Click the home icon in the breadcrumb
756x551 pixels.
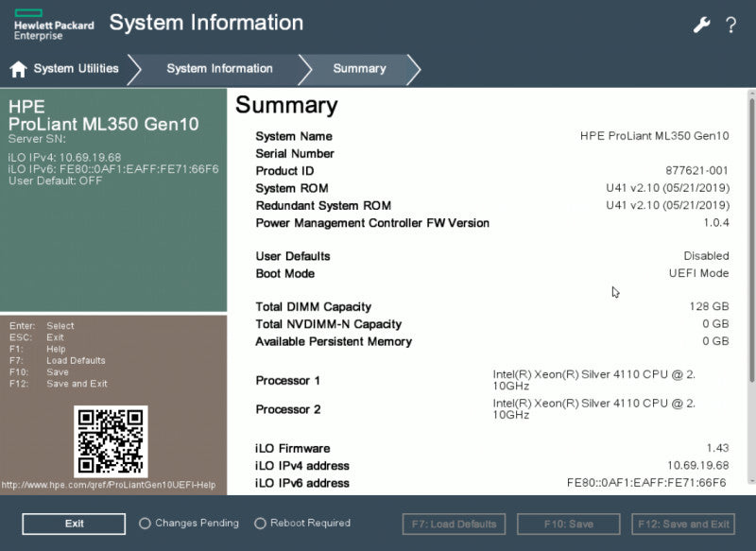coord(18,69)
